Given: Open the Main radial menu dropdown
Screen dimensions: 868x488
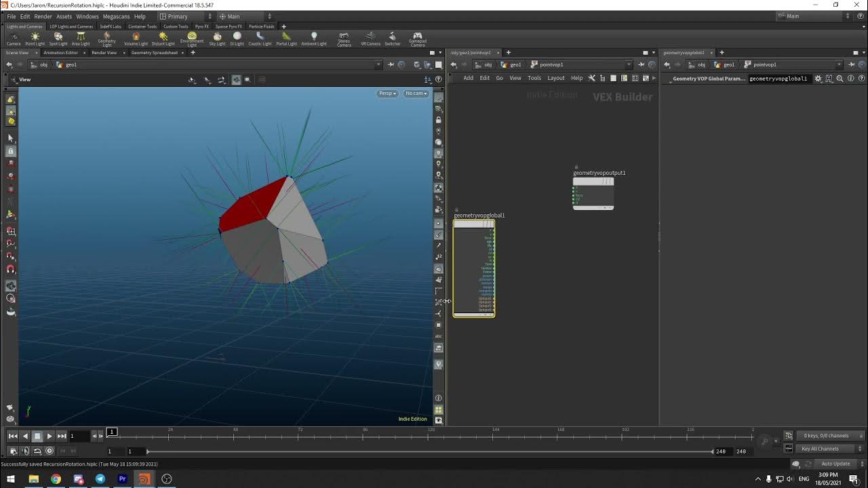Looking at the screenshot, I should (245, 16).
